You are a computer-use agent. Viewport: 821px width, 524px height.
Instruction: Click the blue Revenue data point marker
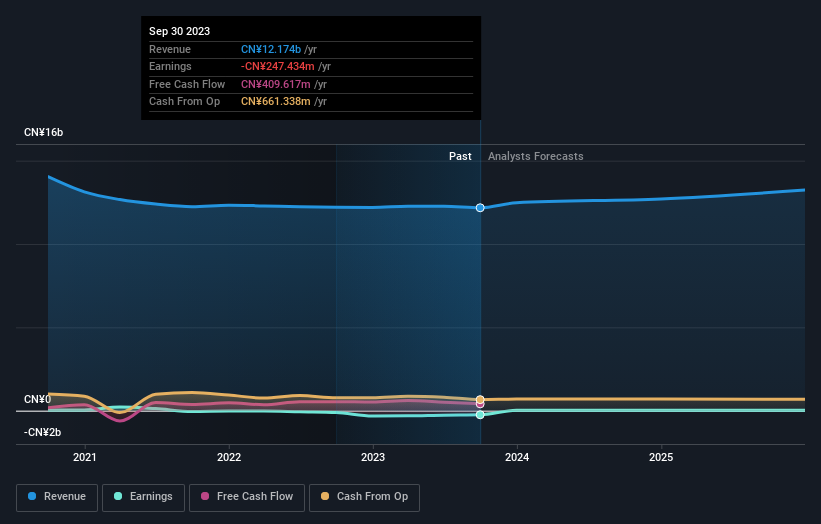coord(480,208)
